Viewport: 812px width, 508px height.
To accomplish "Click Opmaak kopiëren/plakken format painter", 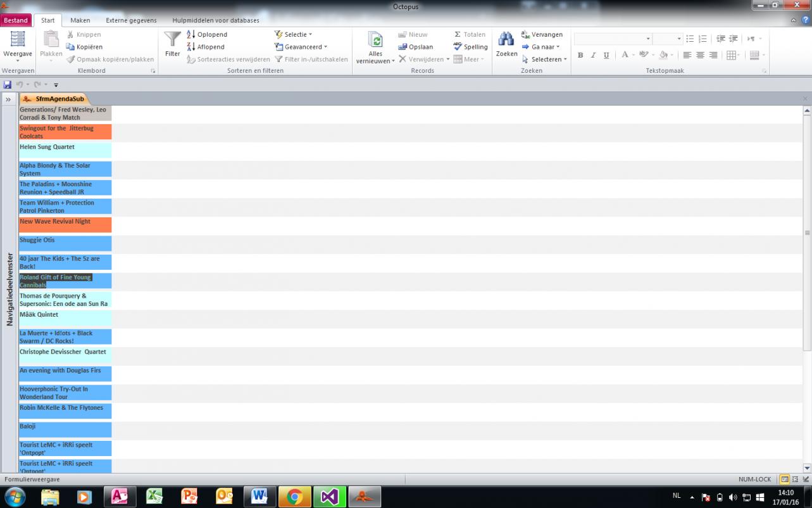I will pyautogui.click(x=110, y=59).
